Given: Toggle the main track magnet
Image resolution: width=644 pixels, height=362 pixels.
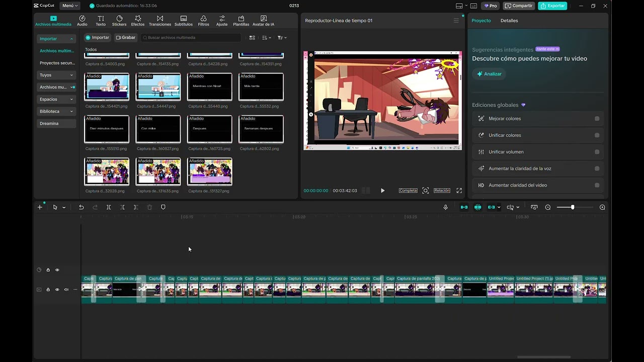Looking at the screenshot, I should click(x=464, y=207).
